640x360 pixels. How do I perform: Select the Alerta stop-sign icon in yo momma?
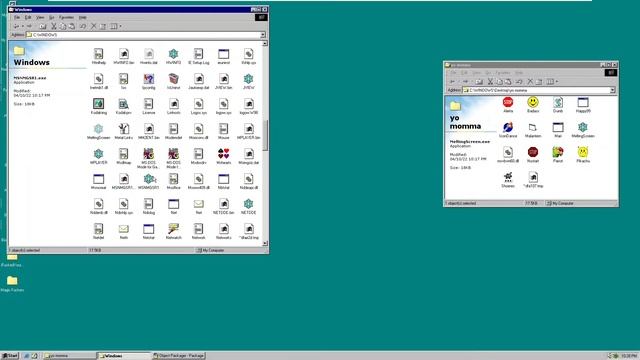[508, 102]
